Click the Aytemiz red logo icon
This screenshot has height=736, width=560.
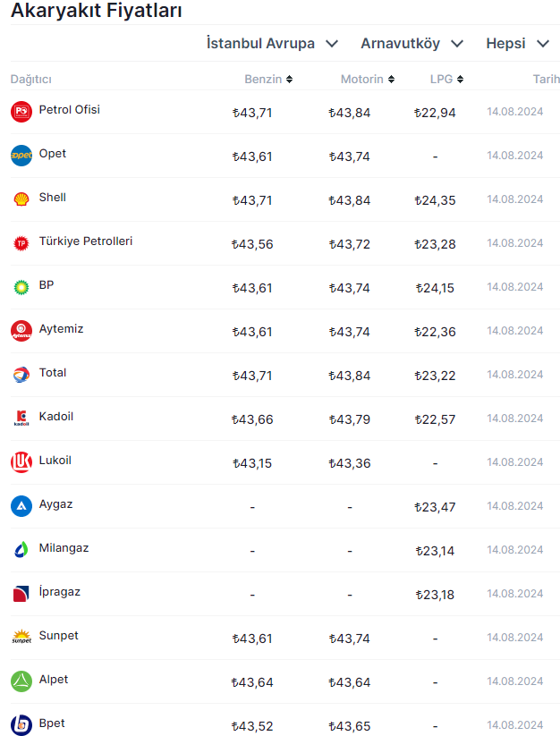[x=21, y=331]
